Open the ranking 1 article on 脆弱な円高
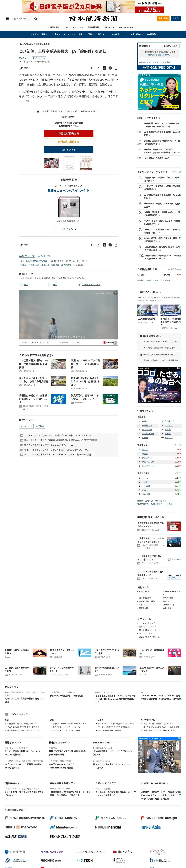186x868 pixels. (162, 179)
